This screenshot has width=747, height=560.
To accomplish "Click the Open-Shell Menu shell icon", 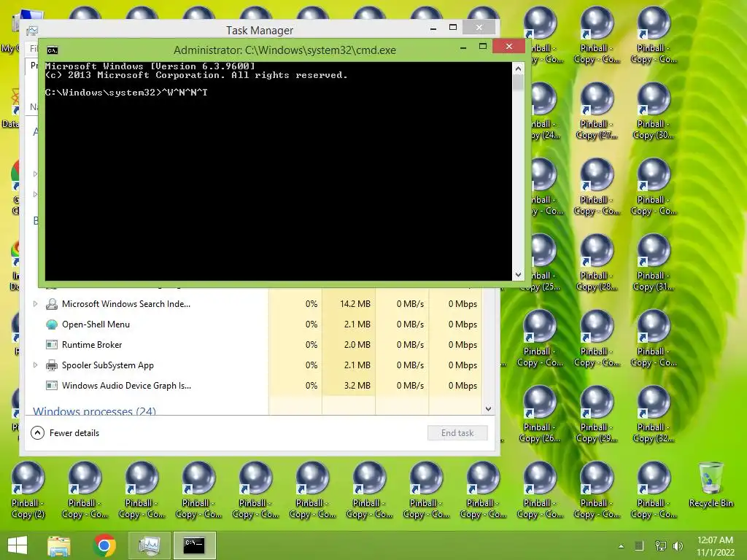I will 52,324.
